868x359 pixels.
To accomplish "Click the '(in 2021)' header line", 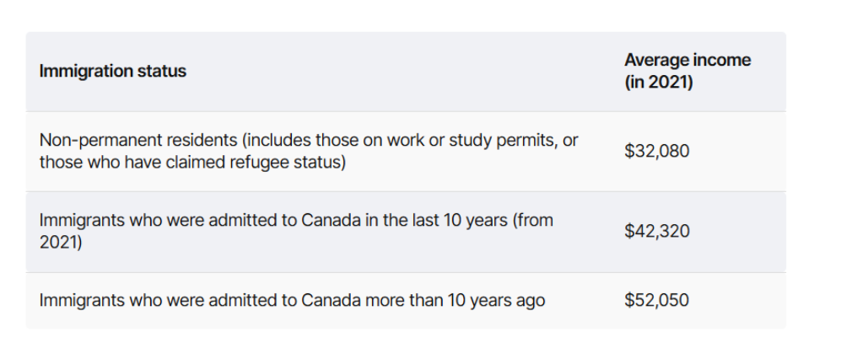I will click(x=659, y=83).
